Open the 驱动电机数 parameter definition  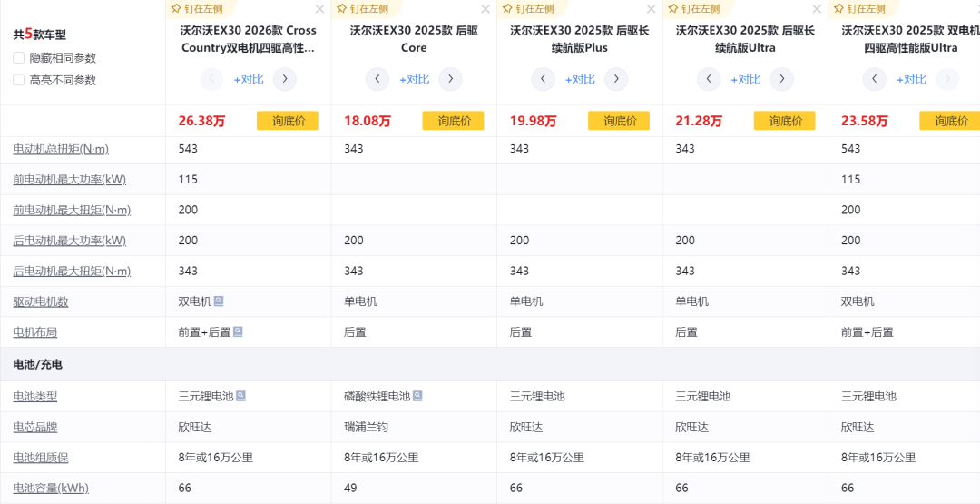pyautogui.click(x=41, y=302)
